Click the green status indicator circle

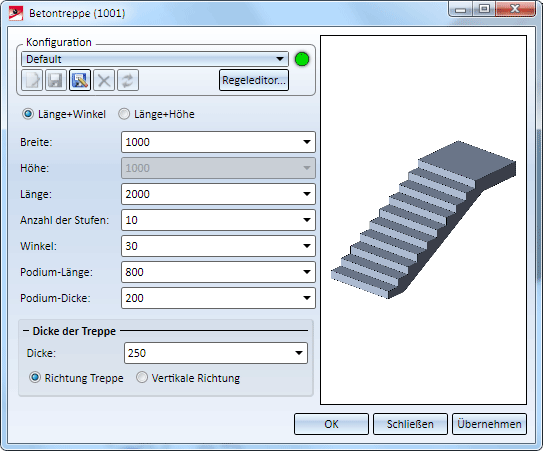[x=302, y=59]
